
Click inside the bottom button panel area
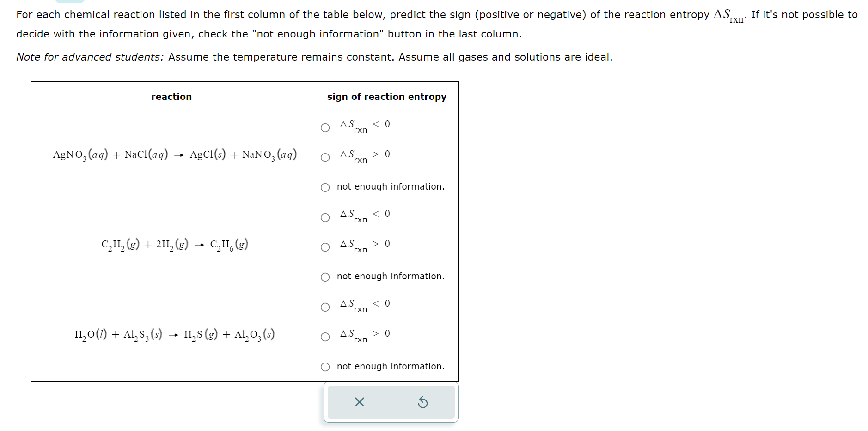tap(391, 402)
